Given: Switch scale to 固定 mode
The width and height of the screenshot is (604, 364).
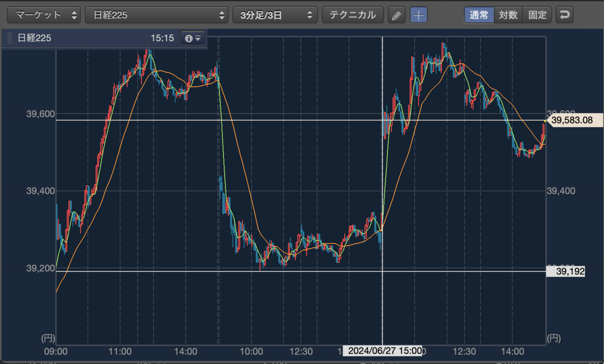Looking at the screenshot, I should 538,15.
